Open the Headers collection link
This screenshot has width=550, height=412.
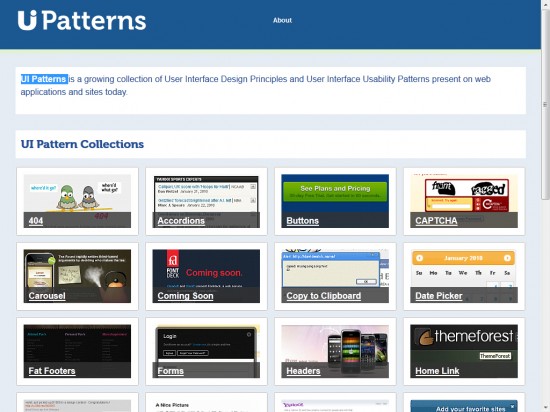coord(303,371)
